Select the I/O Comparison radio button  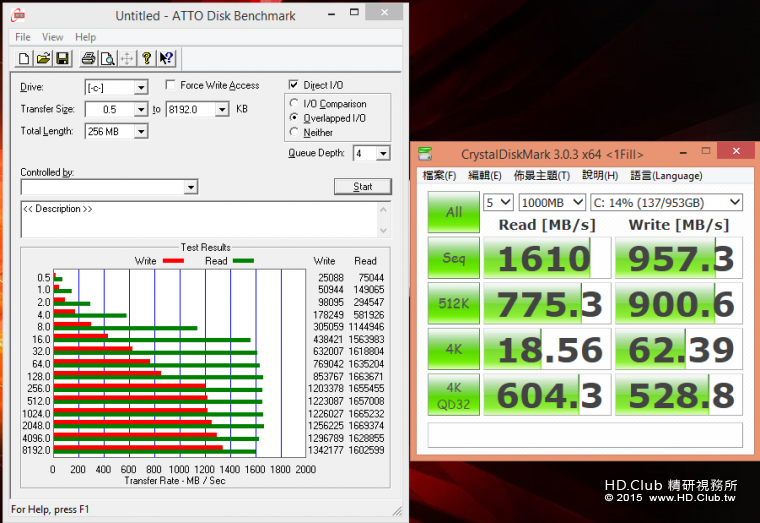[294, 104]
